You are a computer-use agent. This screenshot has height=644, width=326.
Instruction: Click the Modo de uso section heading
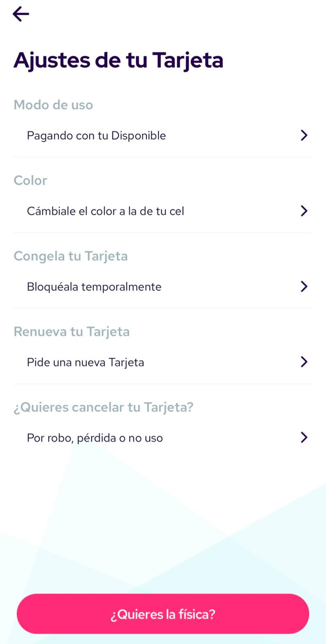point(53,105)
